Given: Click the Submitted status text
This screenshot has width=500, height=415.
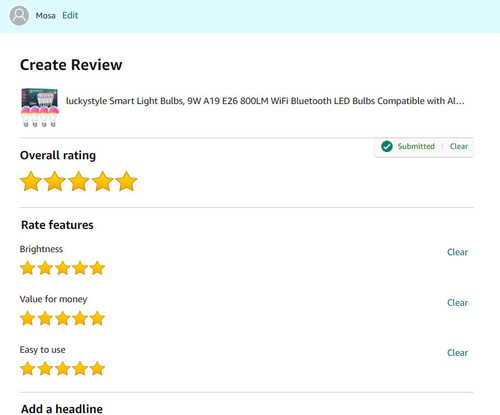Looking at the screenshot, I should point(416,146).
